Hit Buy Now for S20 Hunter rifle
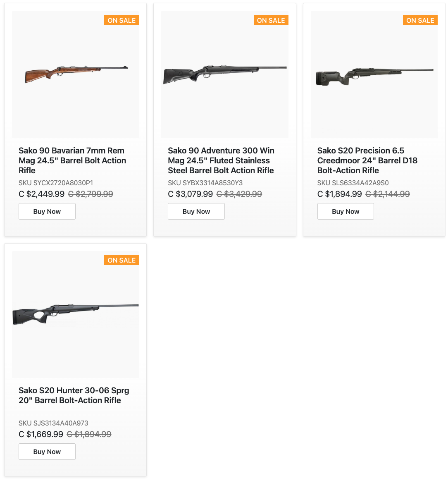This screenshot has width=448, height=483. pos(47,452)
